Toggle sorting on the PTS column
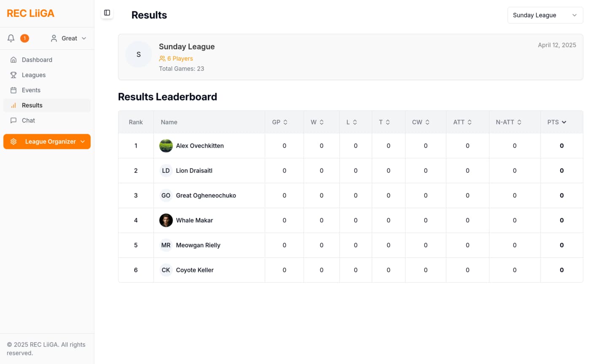This screenshot has height=364, width=607. pyautogui.click(x=557, y=122)
